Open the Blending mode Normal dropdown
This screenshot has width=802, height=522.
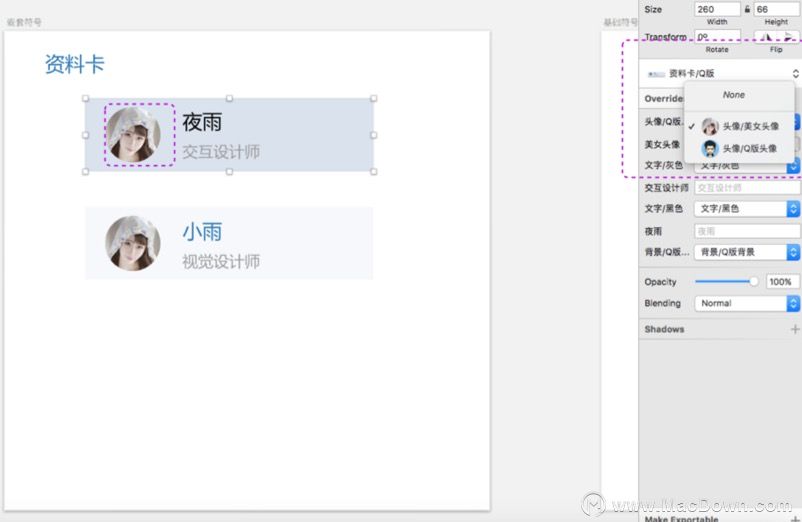(747, 303)
